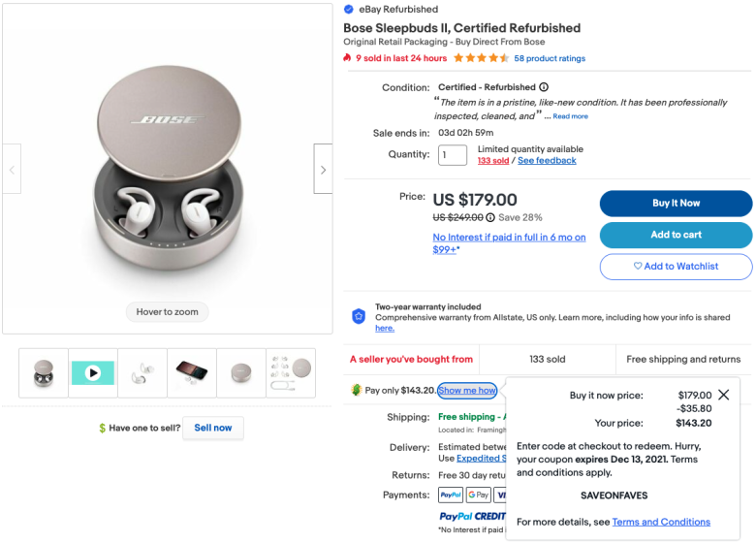Add the Sleepbuds to cart

pos(676,235)
